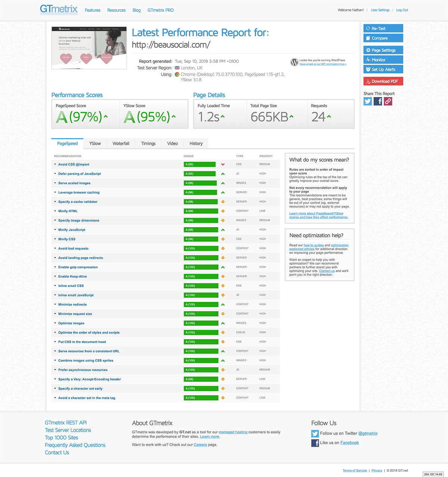Click green up arrow for Minify JavaScript
This screenshot has height=477, width=448.
223,230
